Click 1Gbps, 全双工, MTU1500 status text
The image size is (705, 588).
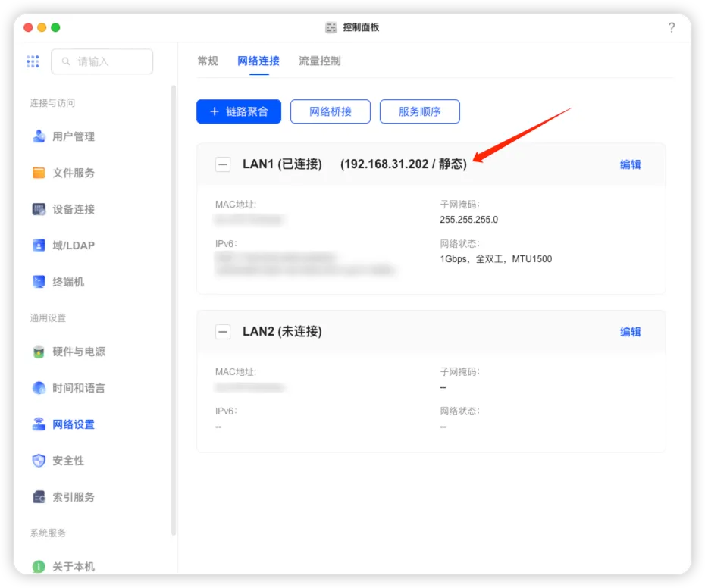pyautogui.click(x=496, y=259)
